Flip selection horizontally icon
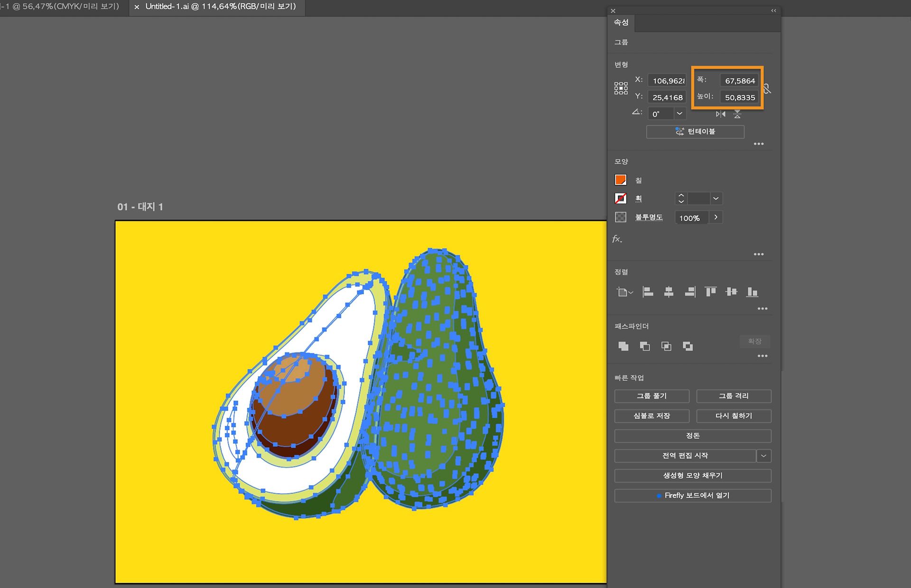The height and width of the screenshot is (588, 911). 721,114
